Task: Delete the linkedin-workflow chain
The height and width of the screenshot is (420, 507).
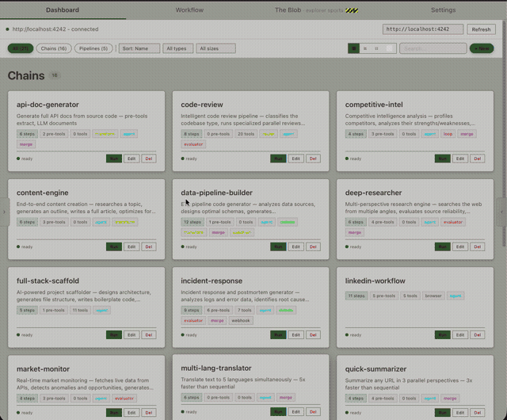Action: point(477,335)
